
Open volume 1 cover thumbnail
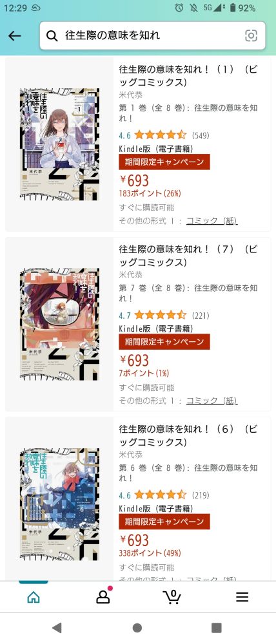[59, 144]
